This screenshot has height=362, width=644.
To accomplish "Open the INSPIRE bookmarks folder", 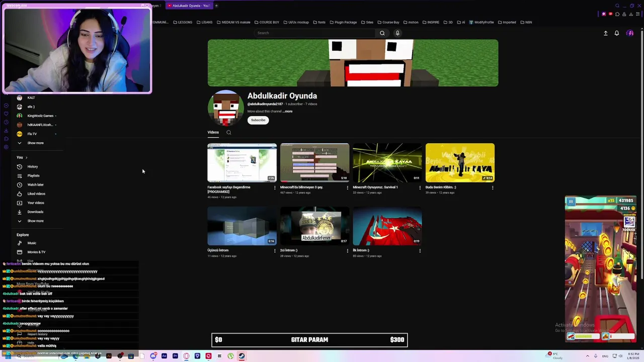I will coord(431,22).
